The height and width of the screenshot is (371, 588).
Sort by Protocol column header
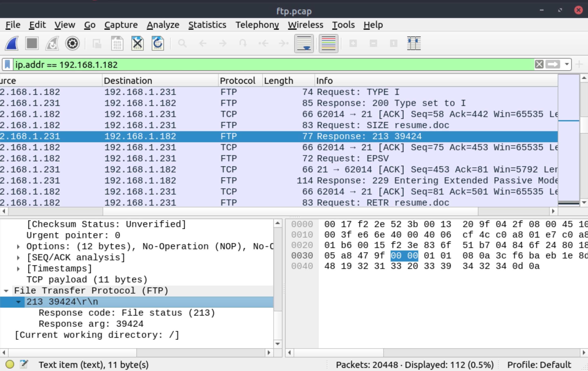[x=240, y=81]
